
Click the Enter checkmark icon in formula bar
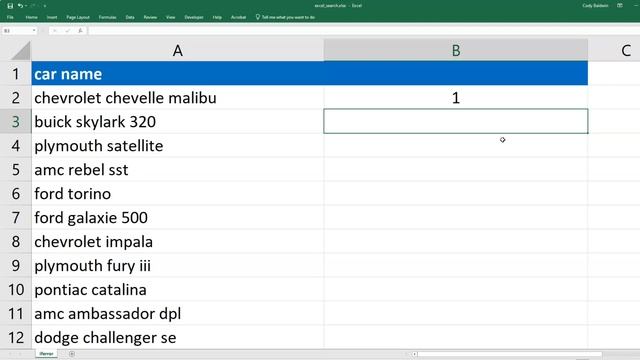pos(67,31)
